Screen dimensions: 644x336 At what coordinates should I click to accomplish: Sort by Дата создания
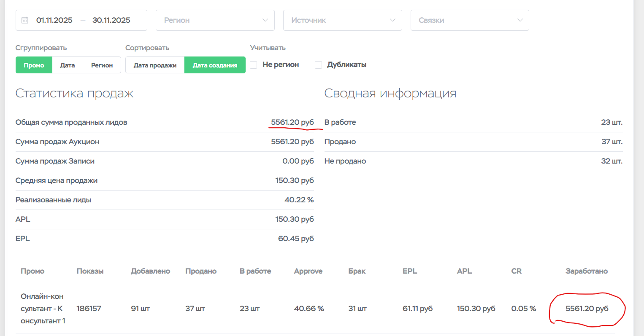215,65
